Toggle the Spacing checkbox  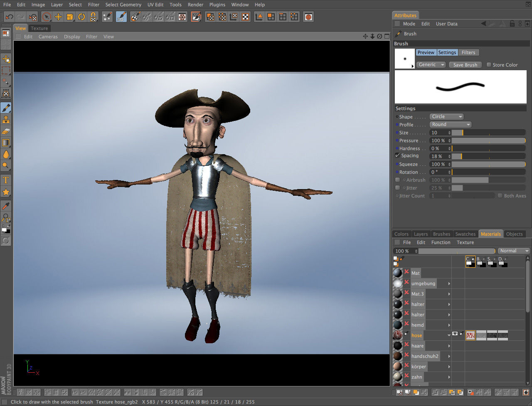[398, 155]
